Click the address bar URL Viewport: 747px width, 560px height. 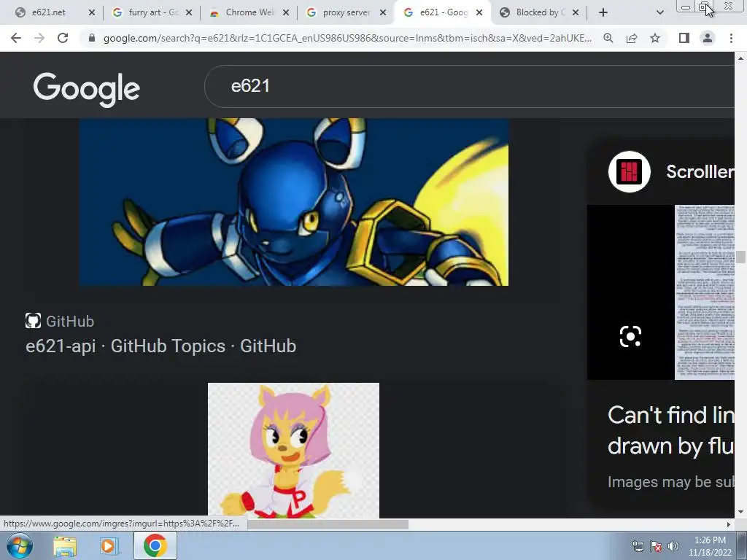(x=347, y=38)
